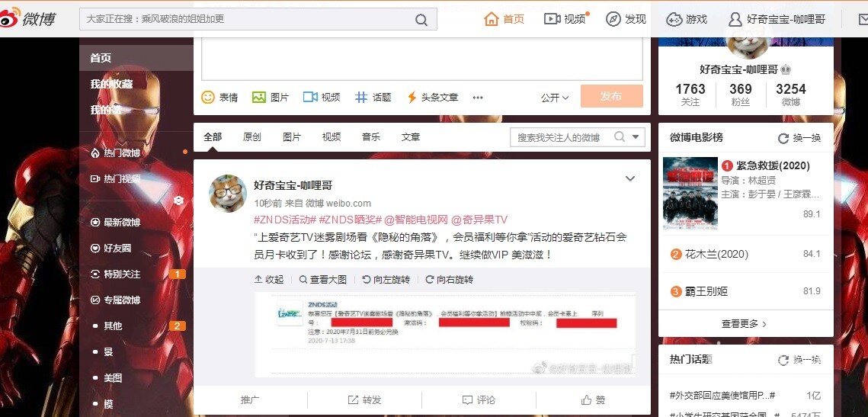Open 最新微博 in sidebar

117,222
